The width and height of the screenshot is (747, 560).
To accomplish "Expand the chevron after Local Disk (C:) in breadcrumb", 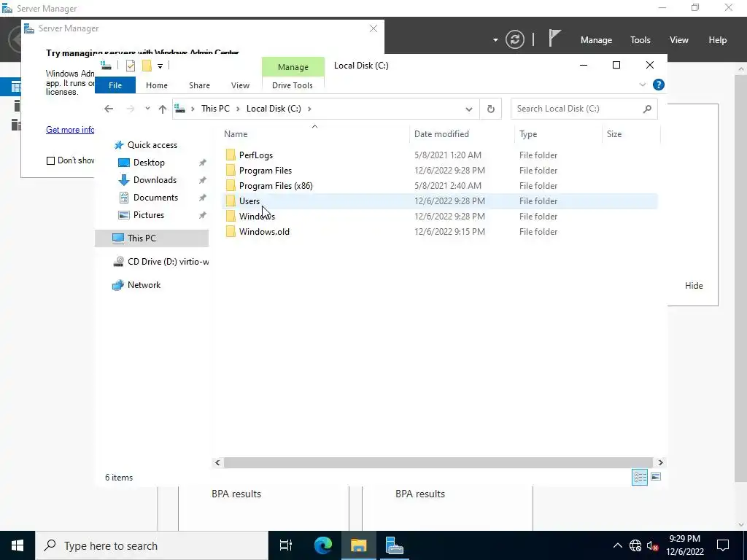I will click(x=309, y=109).
